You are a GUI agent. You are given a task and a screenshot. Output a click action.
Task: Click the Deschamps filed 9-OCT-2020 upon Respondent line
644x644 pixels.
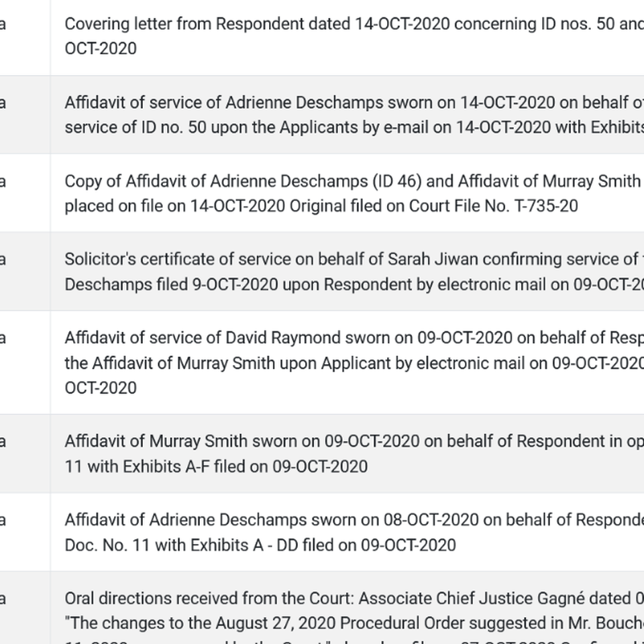(354, 284)
